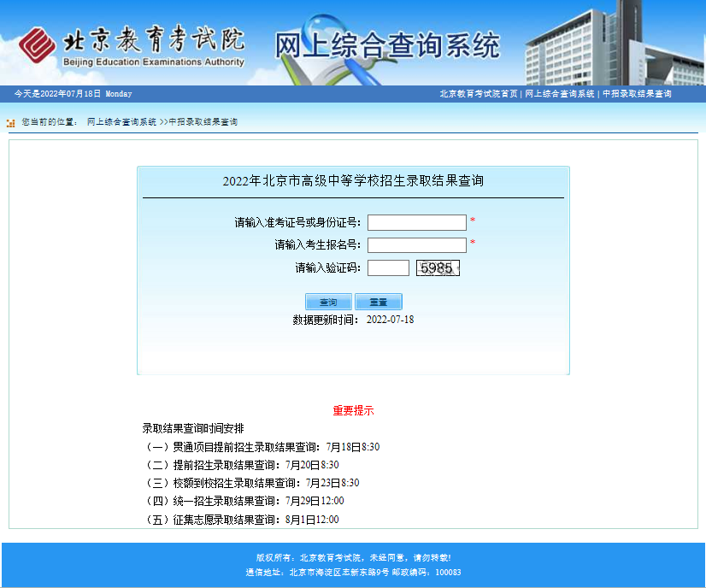Screen dimensions: 706x588
Task: Click the red 重要提示 heading
Action: (x=353, y=410)
